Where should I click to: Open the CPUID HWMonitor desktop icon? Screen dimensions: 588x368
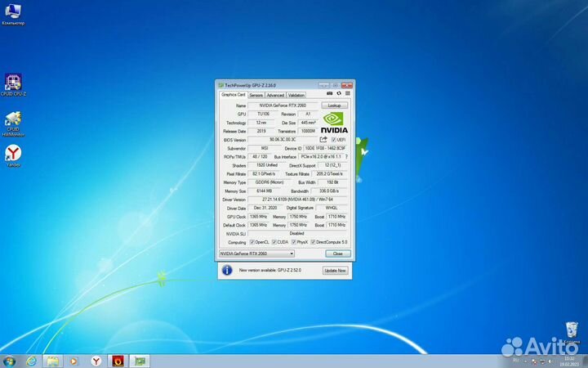(13, 123)
